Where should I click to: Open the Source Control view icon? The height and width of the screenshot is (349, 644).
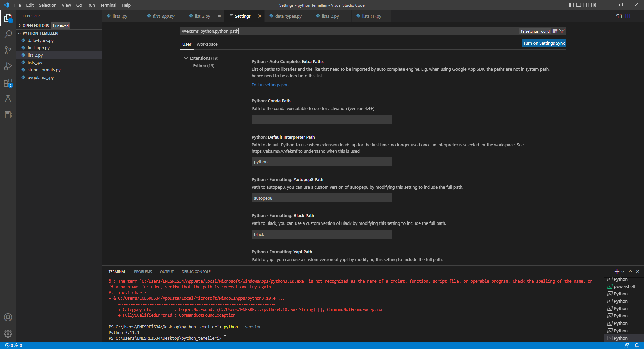tap(8, 50)
